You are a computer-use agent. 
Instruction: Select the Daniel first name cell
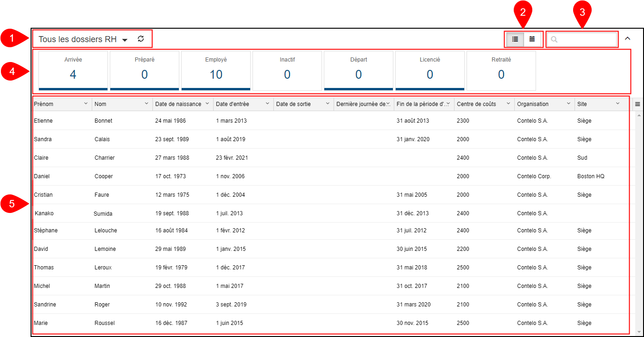click(42, 176)
